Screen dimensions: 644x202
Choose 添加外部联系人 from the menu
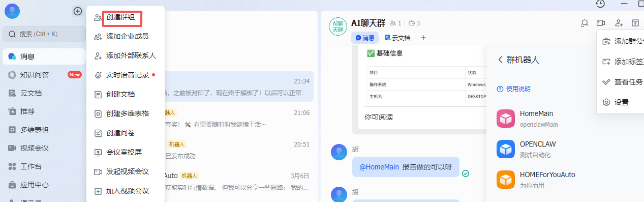click(126, 55)
